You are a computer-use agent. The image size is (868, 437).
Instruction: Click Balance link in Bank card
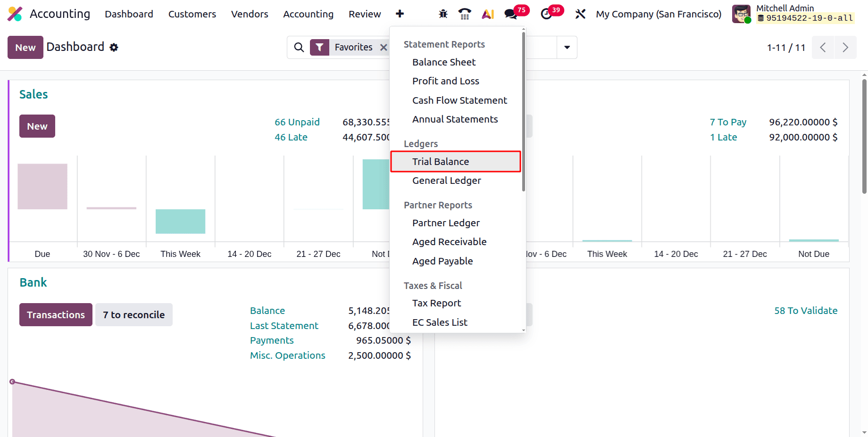pyautogui.click(x=267, y=311)
